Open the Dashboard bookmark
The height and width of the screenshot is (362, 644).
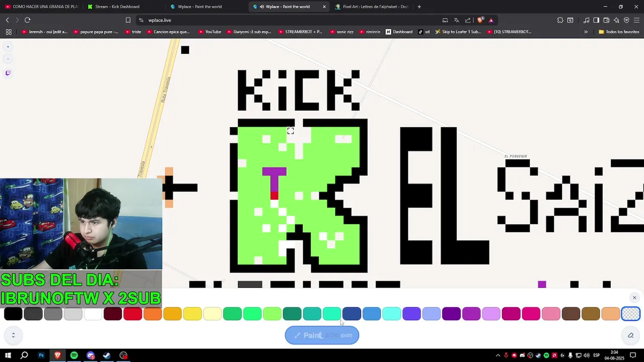pos(399,32)
